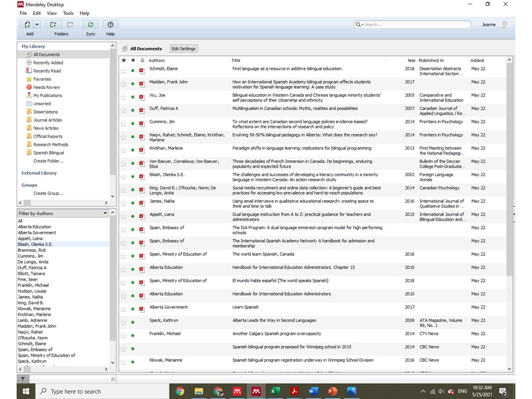
Task: Select All Documents in My Library
Action: point(47,54)
